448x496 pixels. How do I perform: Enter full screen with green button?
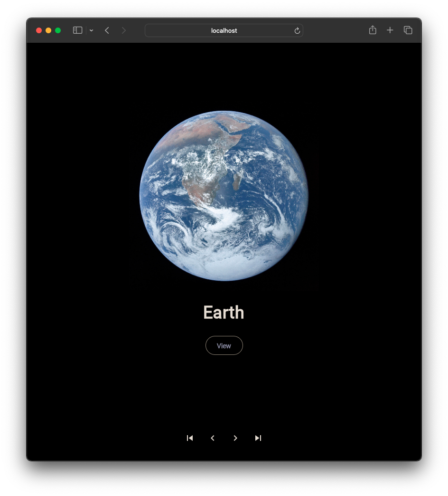58,30
